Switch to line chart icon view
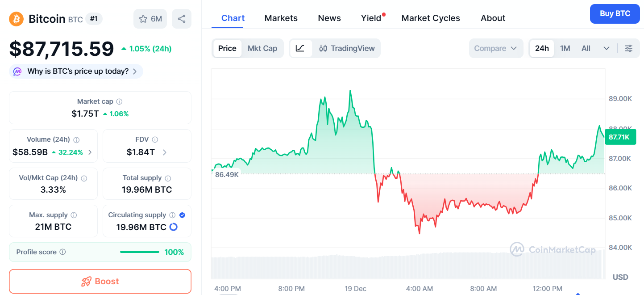This screenshot has width=644, height=295. click(x=300, y=48)
